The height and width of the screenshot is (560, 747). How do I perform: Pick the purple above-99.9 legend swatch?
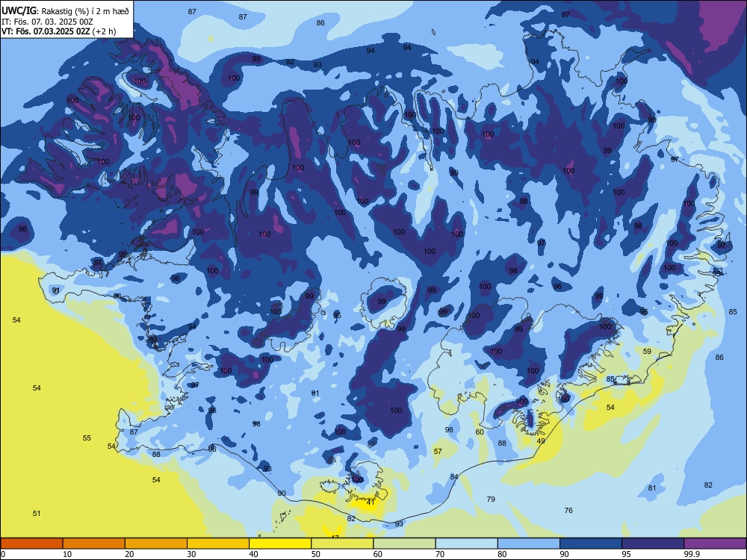pyautogui.click(x=715, y=544)
